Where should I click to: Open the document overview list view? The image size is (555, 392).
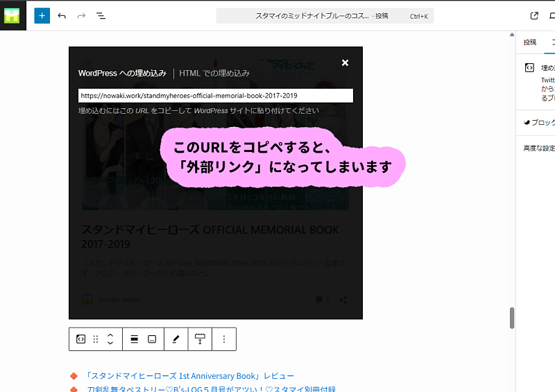101,15
